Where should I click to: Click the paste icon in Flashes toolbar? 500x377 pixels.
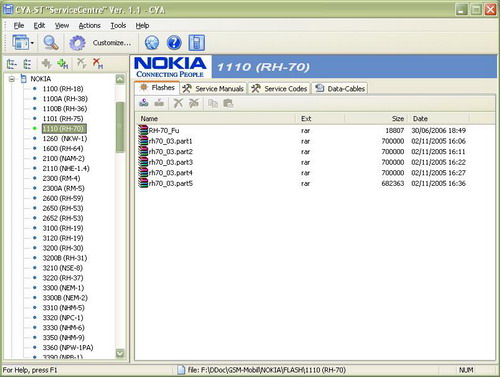pos(228,103)
